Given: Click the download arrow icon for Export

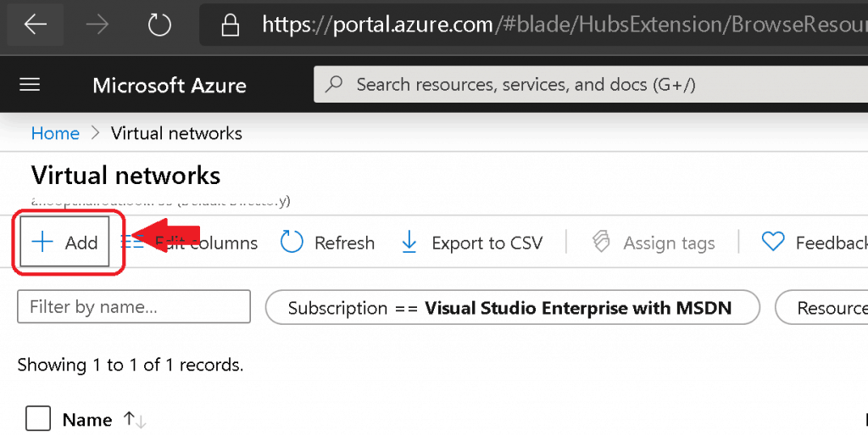Looking at the screenshot, I should click(409, 243).
